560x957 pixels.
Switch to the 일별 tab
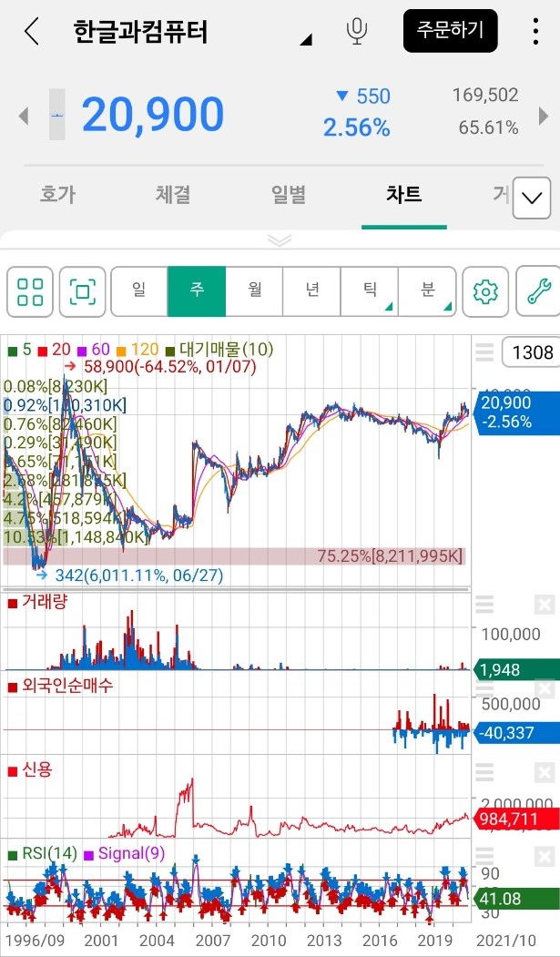click(x=289, y=195)
